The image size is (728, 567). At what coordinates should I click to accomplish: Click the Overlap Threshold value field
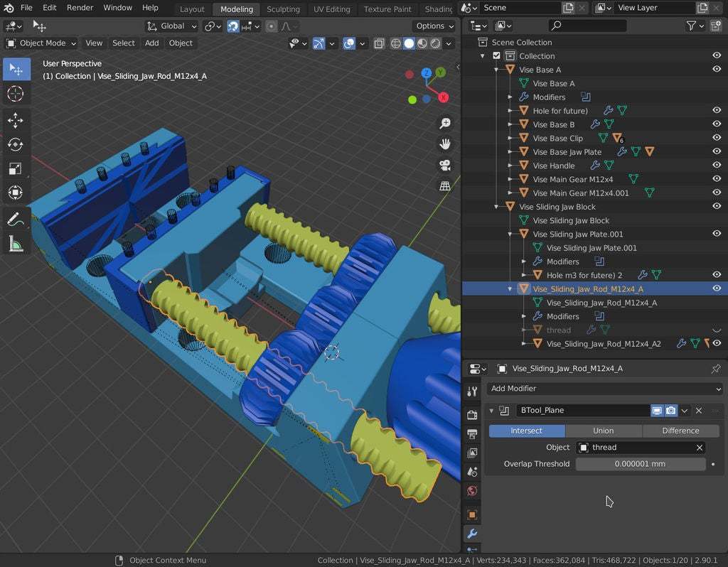[641, 464]
